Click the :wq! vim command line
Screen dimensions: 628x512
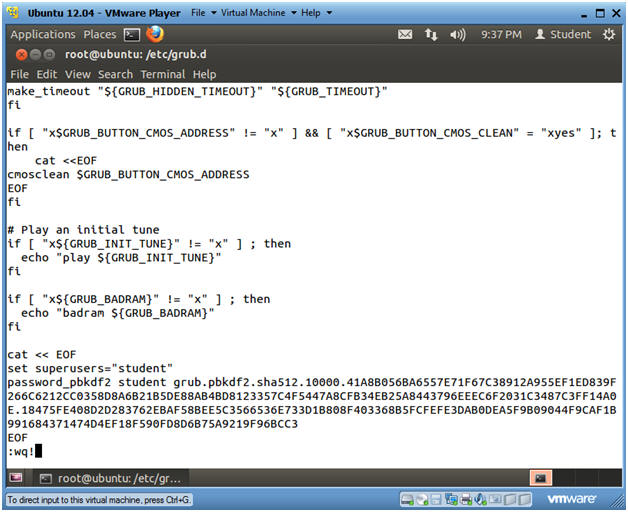[x=25, y=452]
